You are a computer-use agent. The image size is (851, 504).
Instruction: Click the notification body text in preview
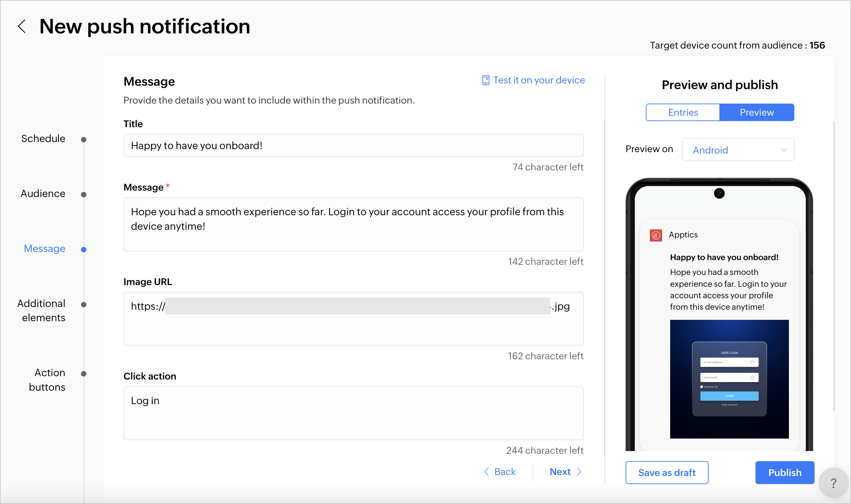pyautogui.click(x=729, y=289)
